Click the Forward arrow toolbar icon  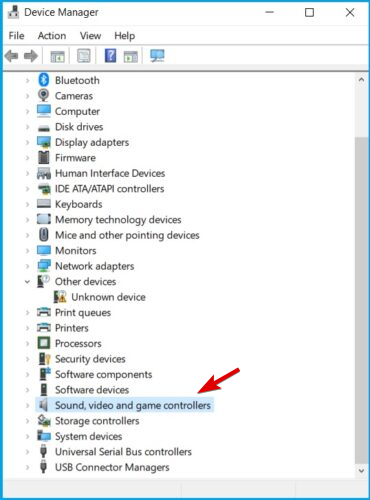pyautogui.click(x=31, y=56)
